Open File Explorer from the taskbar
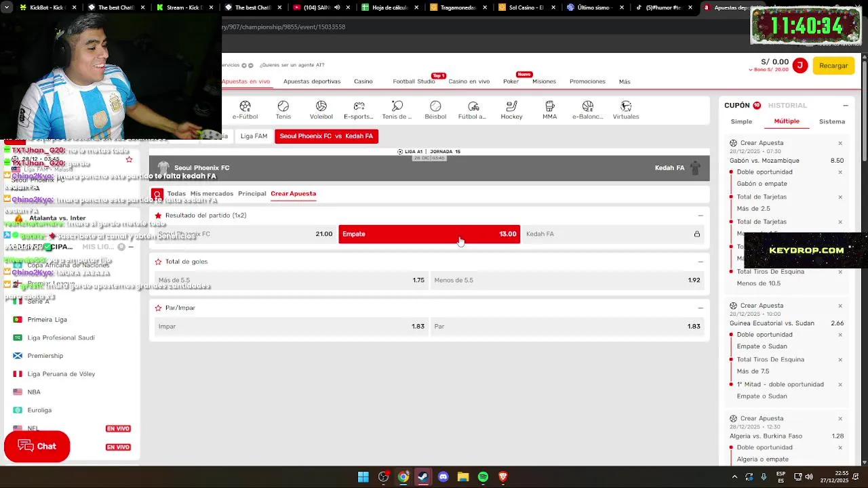This screenshot has height=488, width=868. [463, 477]
